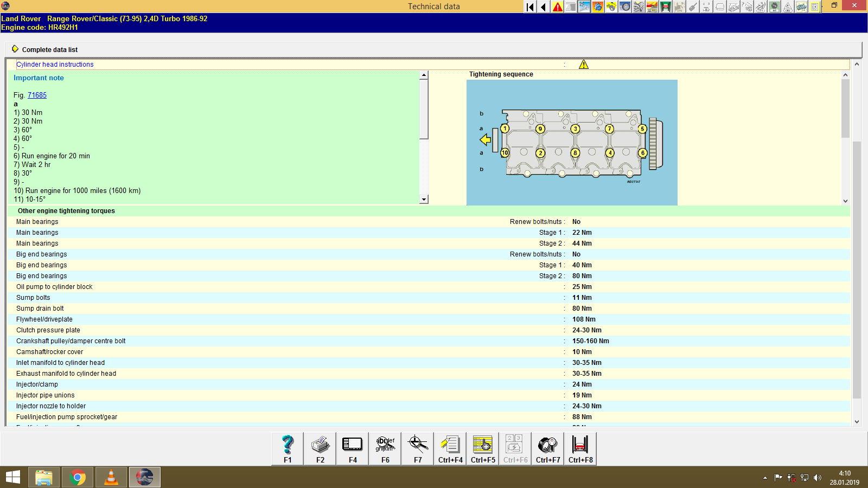Select the red warning triangle toolbar icon

(x=557, y=7)
